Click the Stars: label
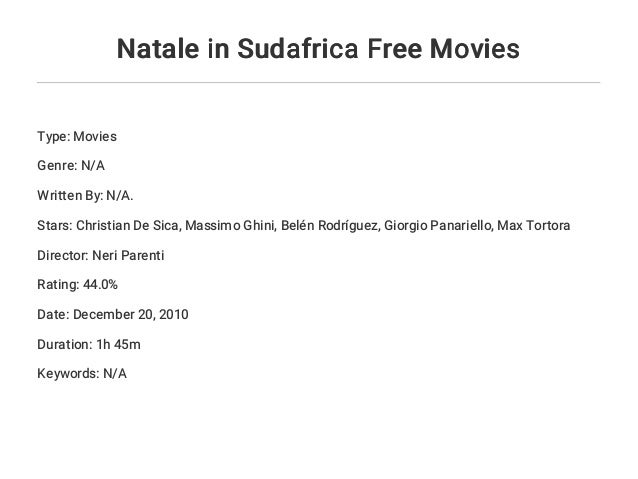This screenshot has width=638, height=479. 55,225
